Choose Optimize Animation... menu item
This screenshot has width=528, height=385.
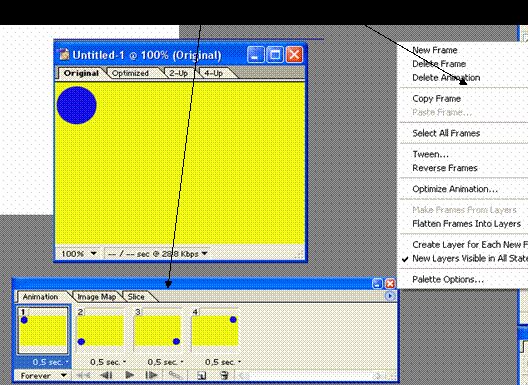[455, 189]
